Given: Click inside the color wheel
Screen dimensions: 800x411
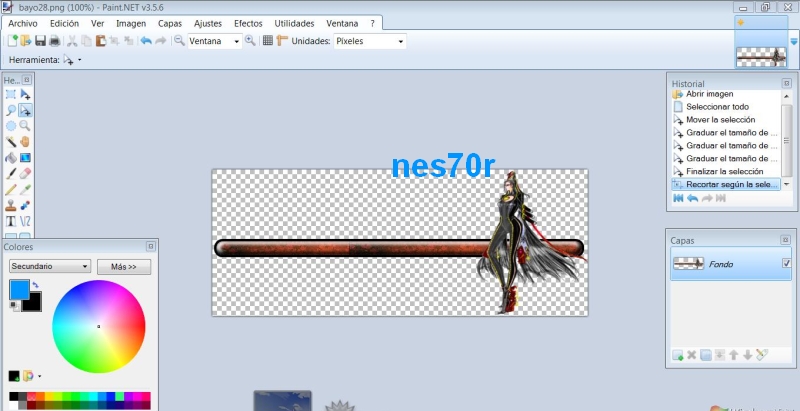Looking at the screenshot, I should pos(99,326).
